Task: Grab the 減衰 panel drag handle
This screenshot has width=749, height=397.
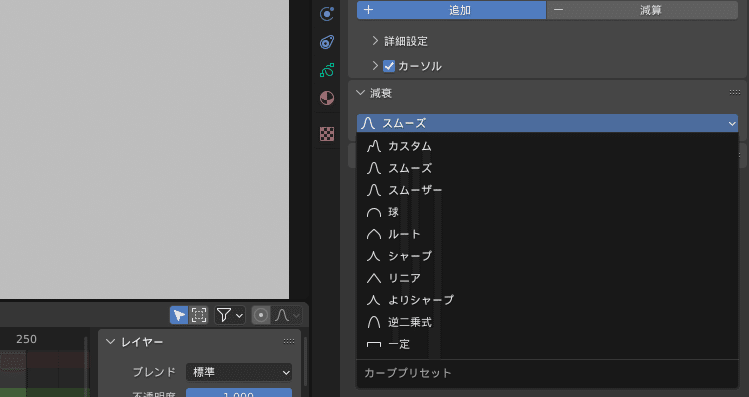Action: (x=735, y=92)
